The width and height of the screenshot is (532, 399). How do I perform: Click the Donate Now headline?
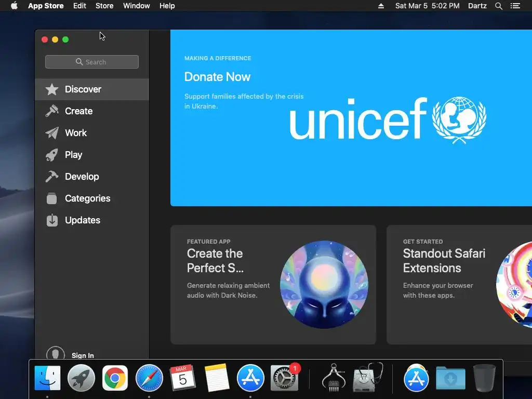tap(217, 77)
